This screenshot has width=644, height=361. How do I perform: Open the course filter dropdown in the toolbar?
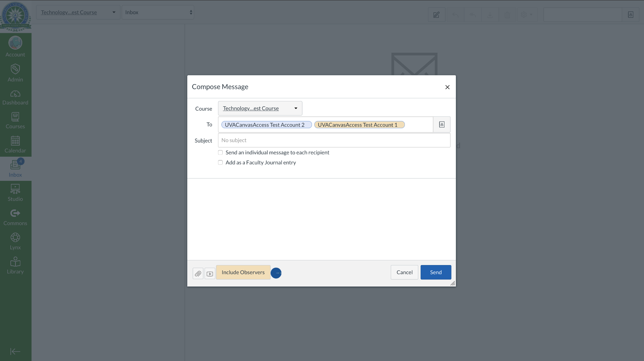78,12
